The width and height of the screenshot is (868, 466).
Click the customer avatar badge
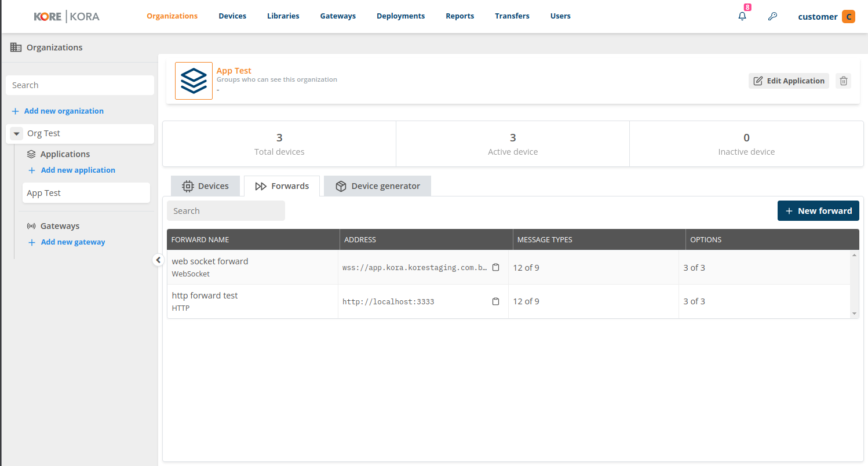point(848,16)
